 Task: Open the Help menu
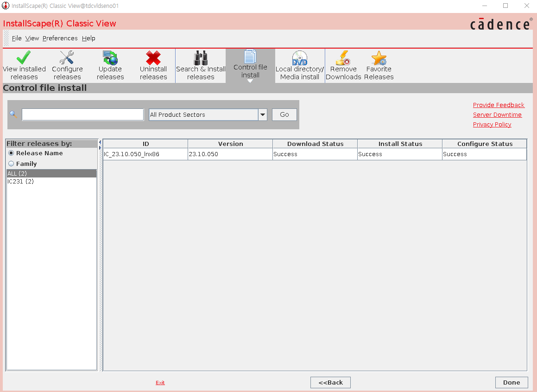tap(88, 38)
